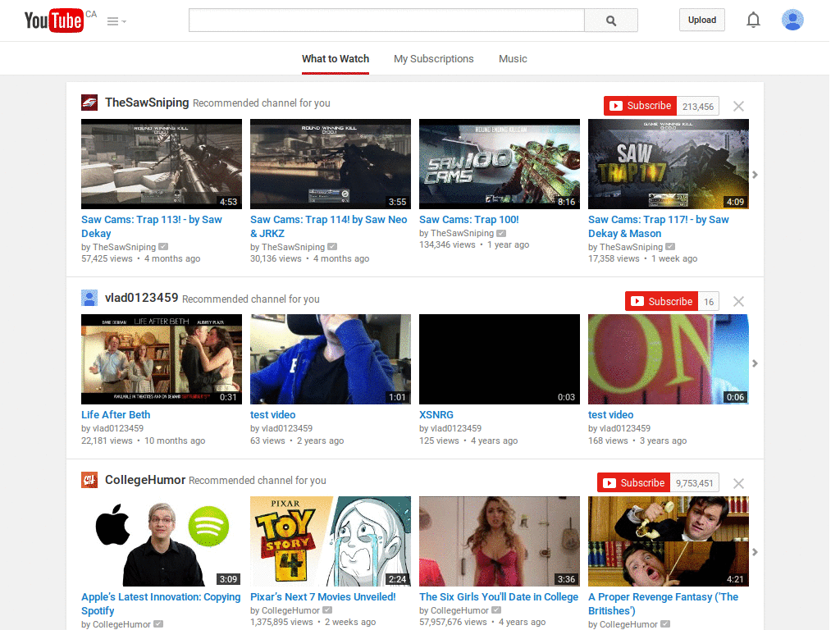Image resolution: width=840 pixels, height=630 pixels.
Task: Click uploader vlad0123459 under XSNRG
Action: pos(456,428)
